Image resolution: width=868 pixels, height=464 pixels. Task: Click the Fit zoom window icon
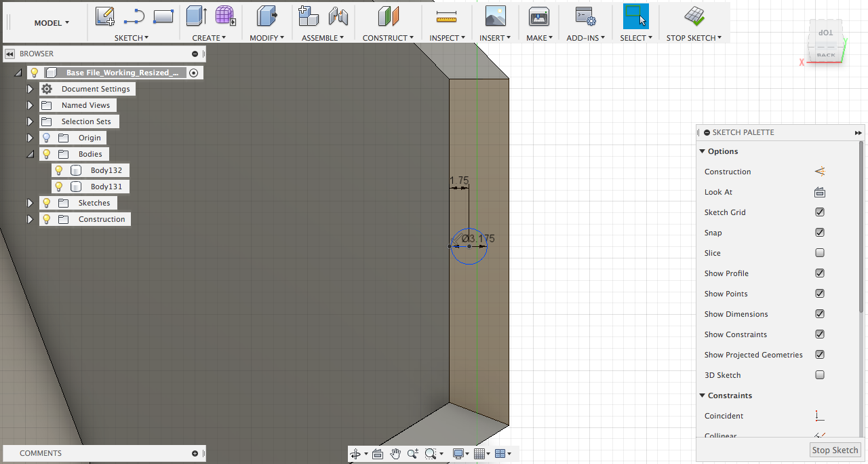430,454
